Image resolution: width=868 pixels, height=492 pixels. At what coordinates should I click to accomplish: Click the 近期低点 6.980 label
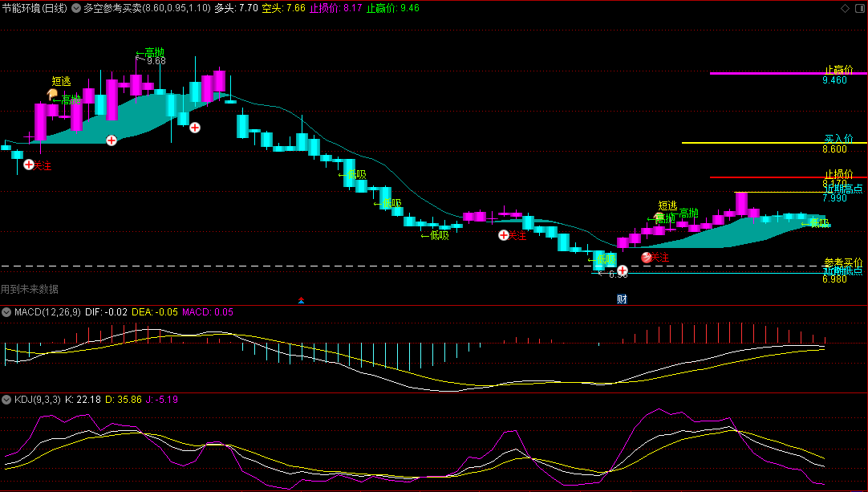pyautogui.click(x=842, y=274)
